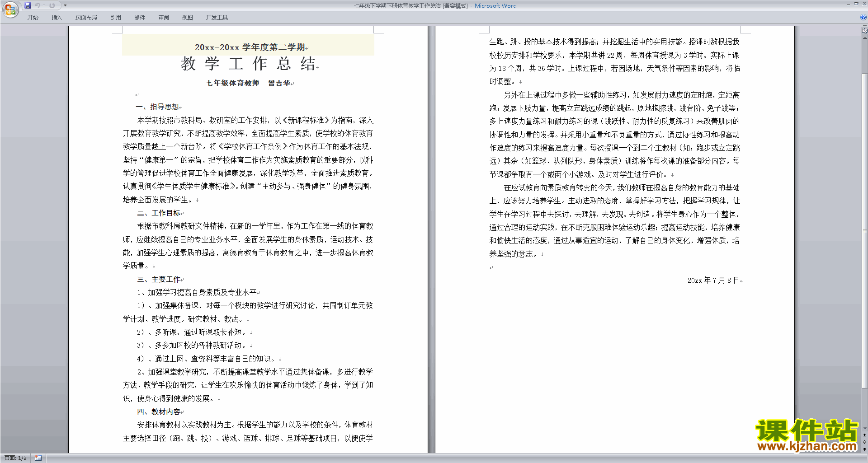Click the section heading 一、指导思想
This screenshot has width=868, height=463.
coord(157,107)
